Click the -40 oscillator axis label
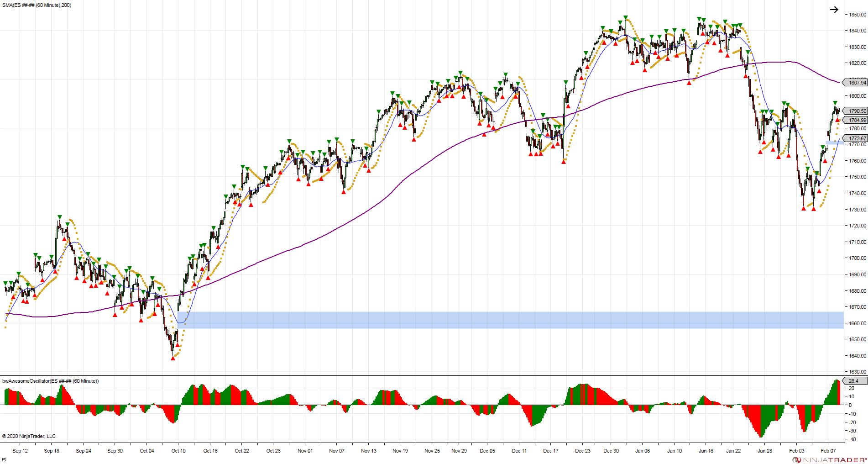 coord(852,439)
